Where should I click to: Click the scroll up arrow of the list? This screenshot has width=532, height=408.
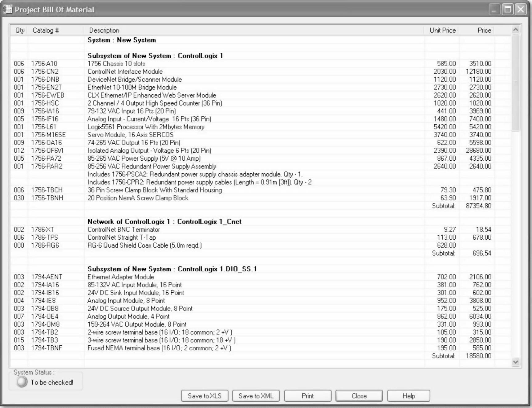click(516, 30)
